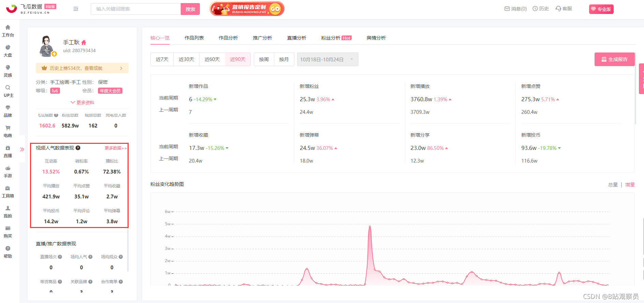This screenshot has height=303, width=644.
Task: Click the lv6 level badge
Action: (55, 91)
